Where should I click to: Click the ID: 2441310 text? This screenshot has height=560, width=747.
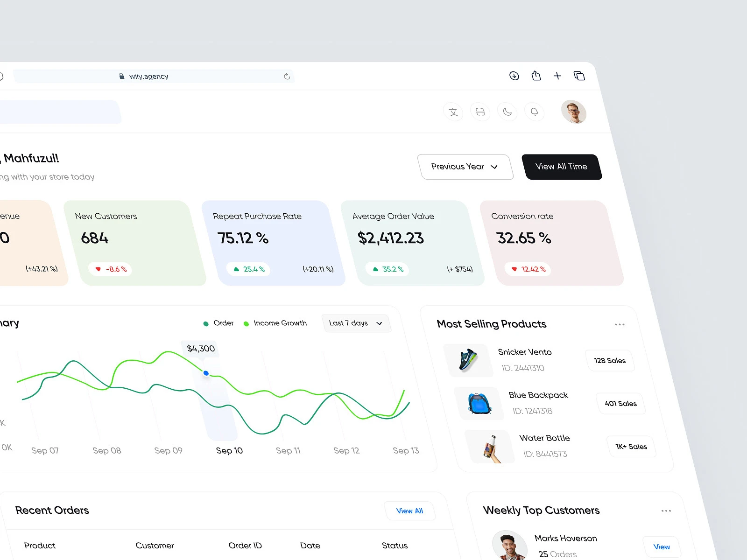(523, 368)
